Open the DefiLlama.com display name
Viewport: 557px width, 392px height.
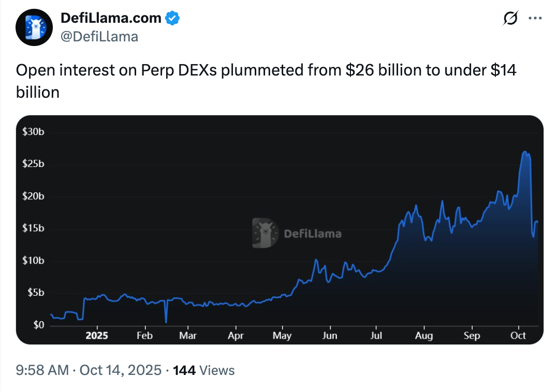(111, 18)
